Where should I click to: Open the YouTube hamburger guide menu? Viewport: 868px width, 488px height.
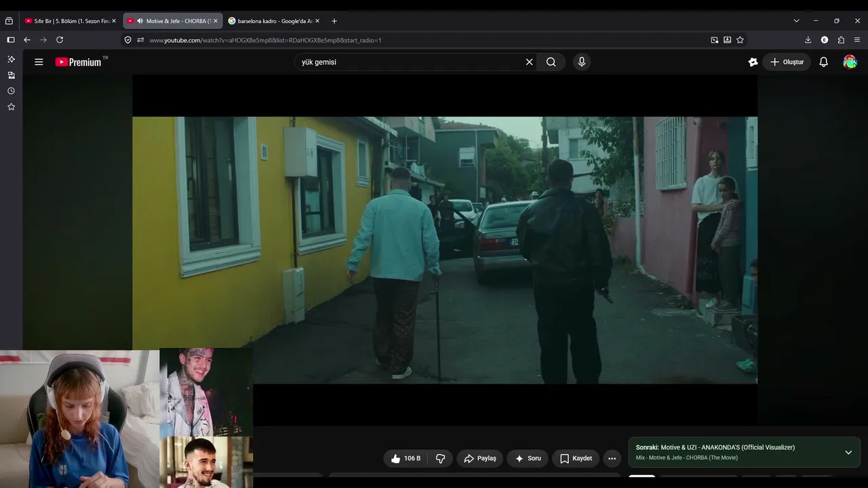(39, 62)
